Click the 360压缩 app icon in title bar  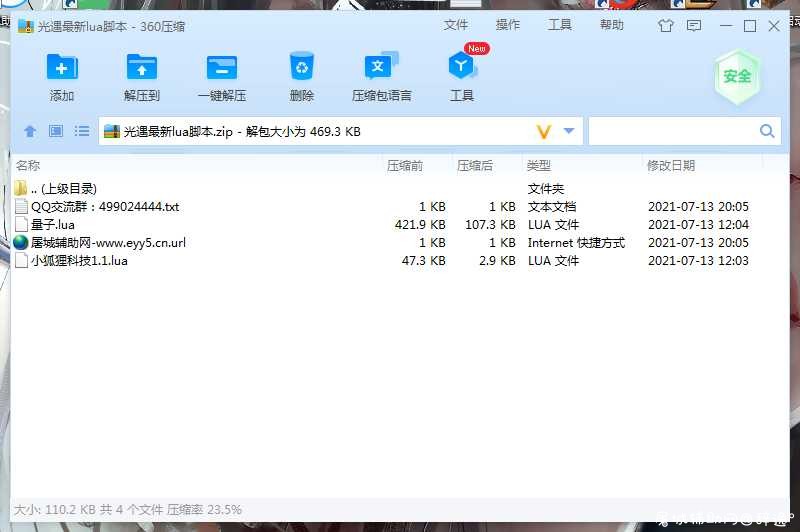26,26
